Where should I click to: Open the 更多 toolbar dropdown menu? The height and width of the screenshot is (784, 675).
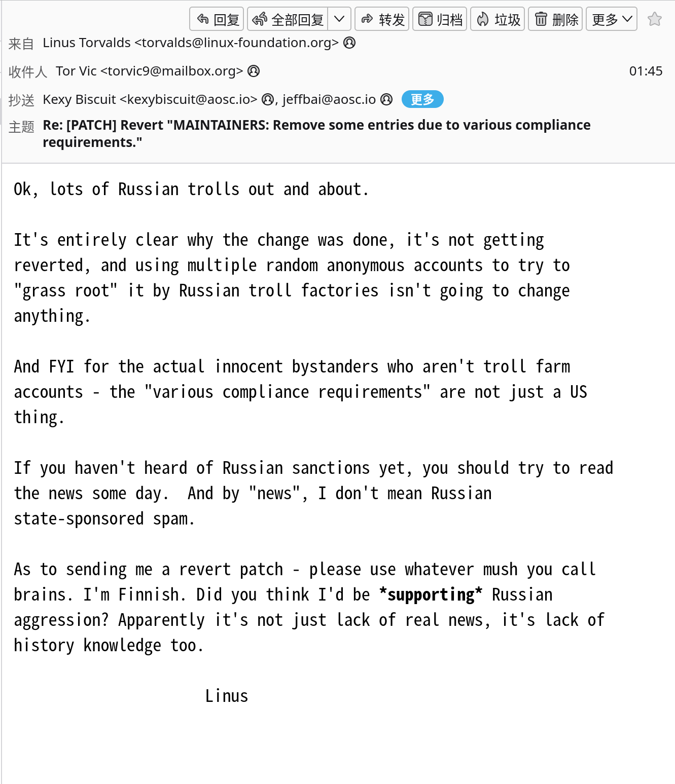click(x=612, y=19)
